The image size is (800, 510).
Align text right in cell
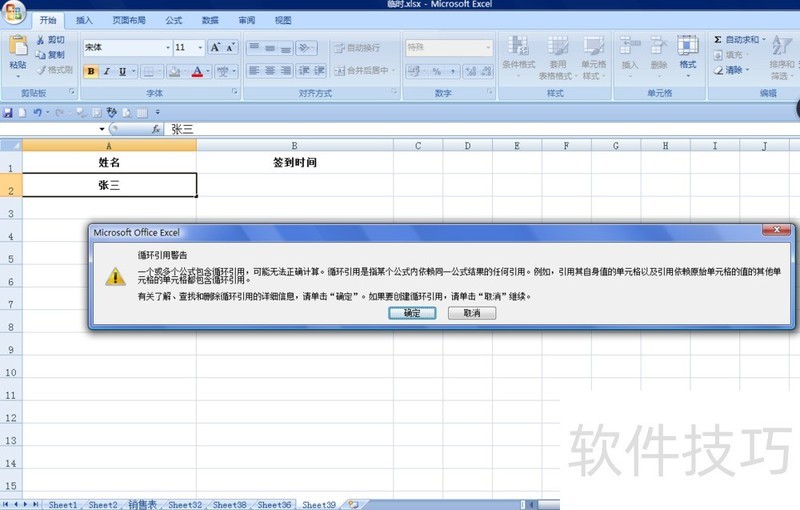click(286, 70)
